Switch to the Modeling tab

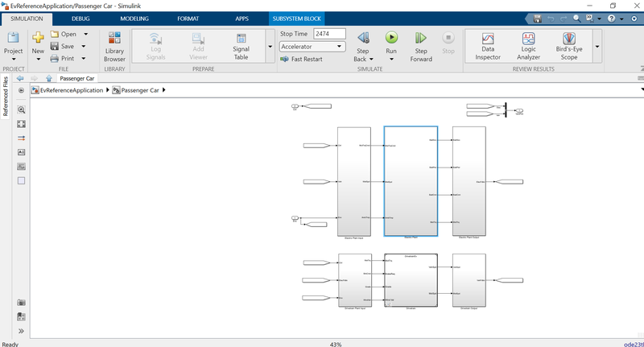[134, 19]
